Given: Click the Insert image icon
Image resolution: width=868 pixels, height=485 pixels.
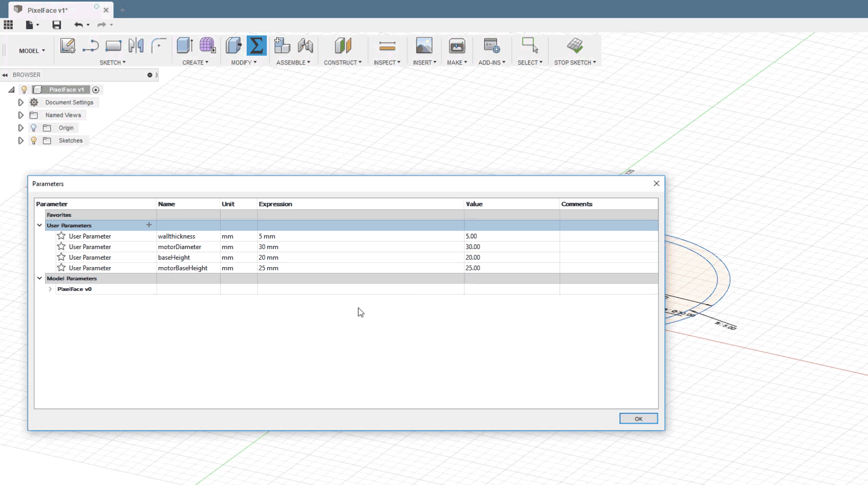Looking at the screenshot, I should coord(424,45).
